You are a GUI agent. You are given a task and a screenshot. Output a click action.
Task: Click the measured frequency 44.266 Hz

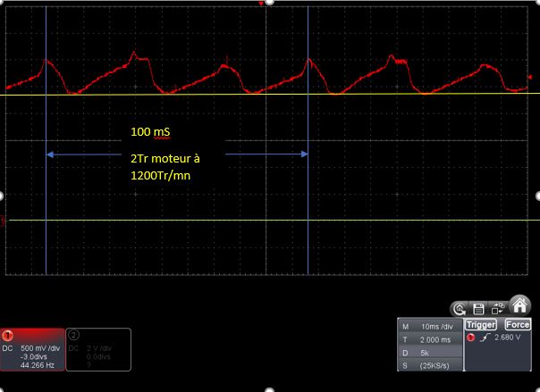[38, 365]
